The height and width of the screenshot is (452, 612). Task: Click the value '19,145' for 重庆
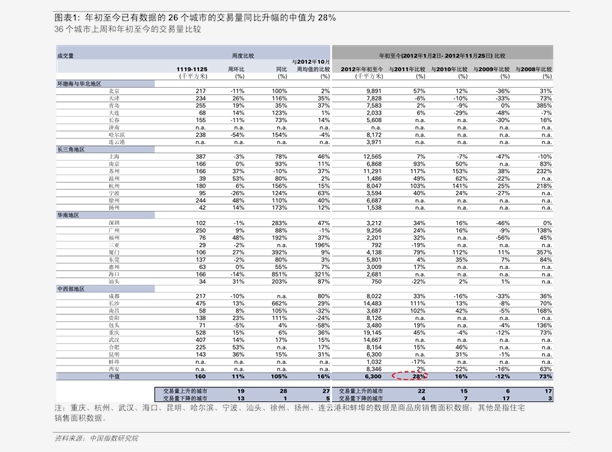372,333
